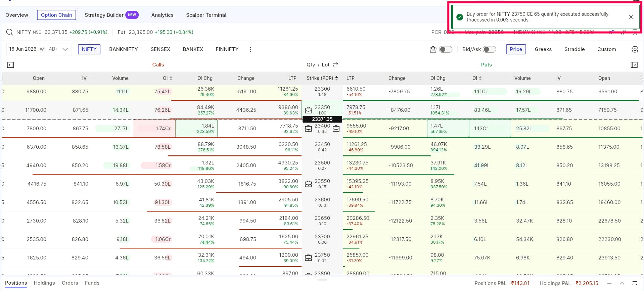This screenshot has width=644, height=291.
Task: Open the 16 Jun 2026 expiry dropdown
Action: coord(39,49)
